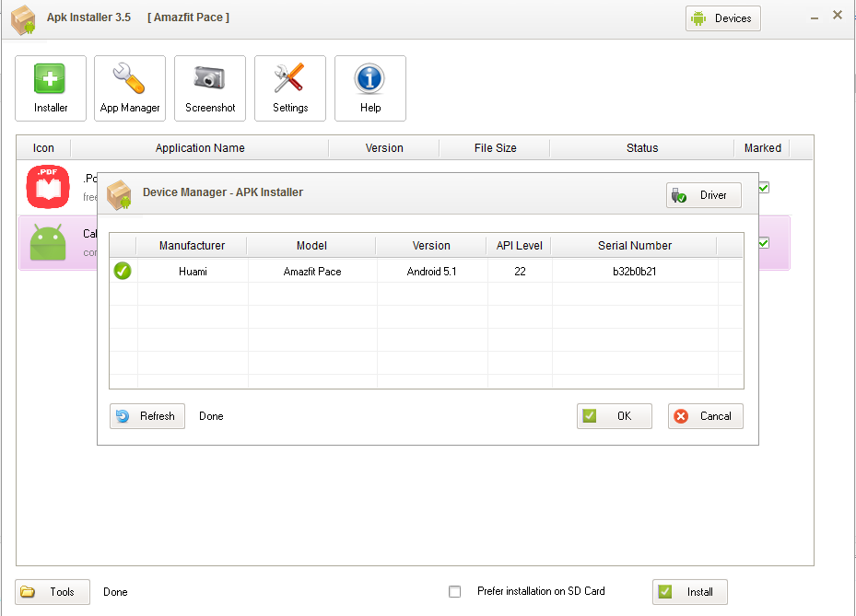Viewport: 856px width, 616px height.
Task: Sort by Status column header
Action: click(642, 148)
